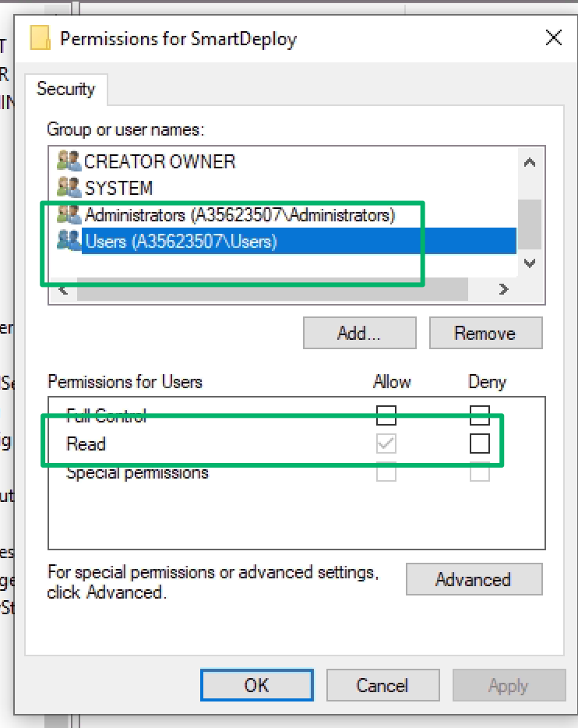Viewport: 578px width, 728px height.
Task: Select the CREATOR OWNER group icon
Action: [69, 161]
